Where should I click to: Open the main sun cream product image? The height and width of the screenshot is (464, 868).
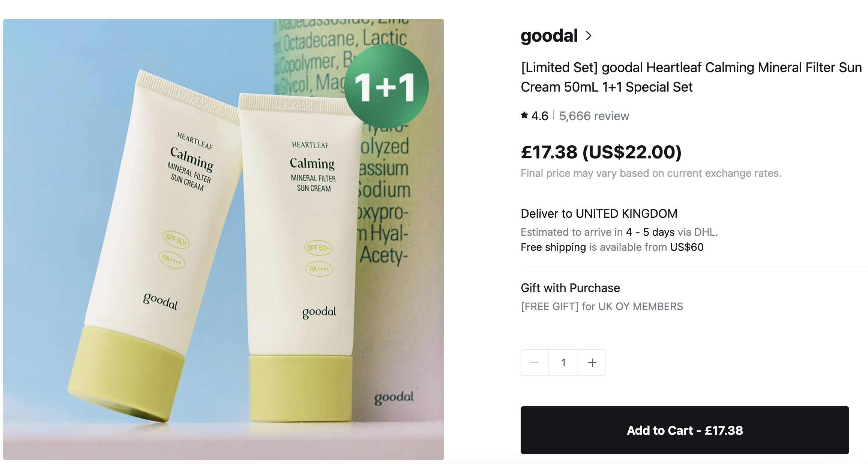224,240
